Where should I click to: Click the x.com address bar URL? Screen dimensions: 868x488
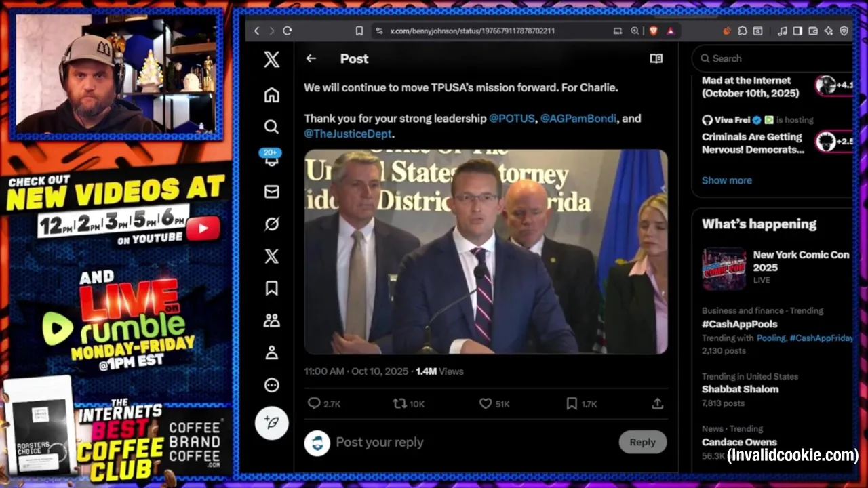click(x=472, y=30)
